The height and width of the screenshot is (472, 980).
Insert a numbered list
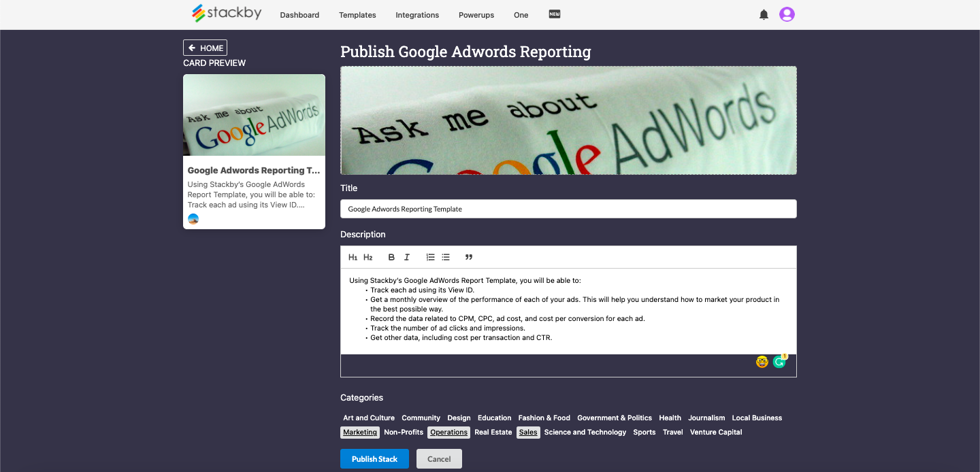click(430, 257)
